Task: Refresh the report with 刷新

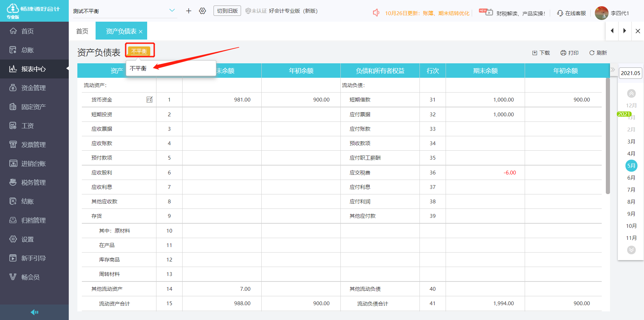Action: coord(598,53)
